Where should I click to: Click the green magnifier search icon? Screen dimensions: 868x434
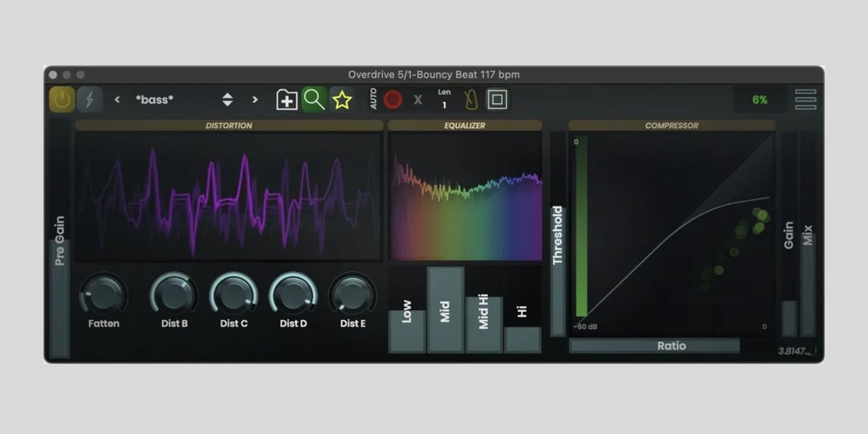(314, 99)
